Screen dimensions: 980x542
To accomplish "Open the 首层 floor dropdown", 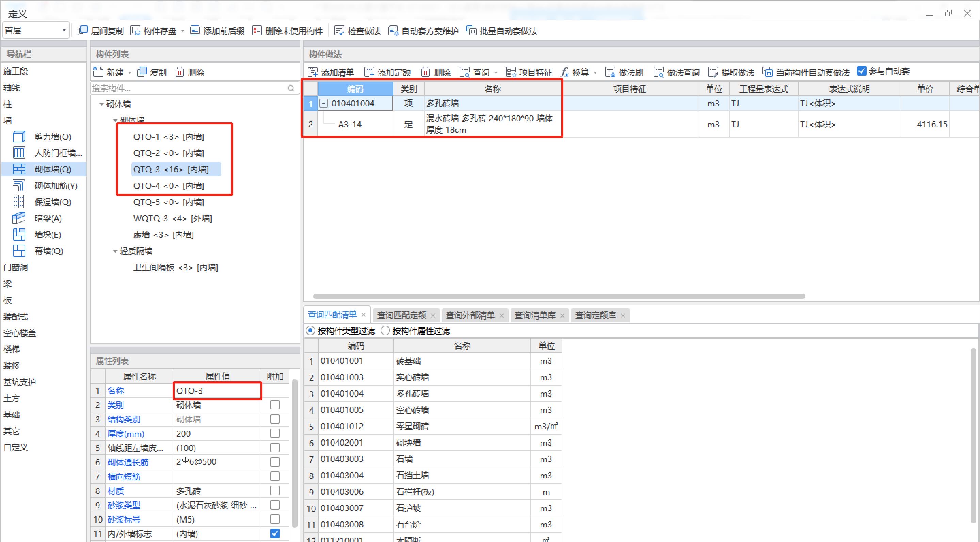I will [35, 30].
